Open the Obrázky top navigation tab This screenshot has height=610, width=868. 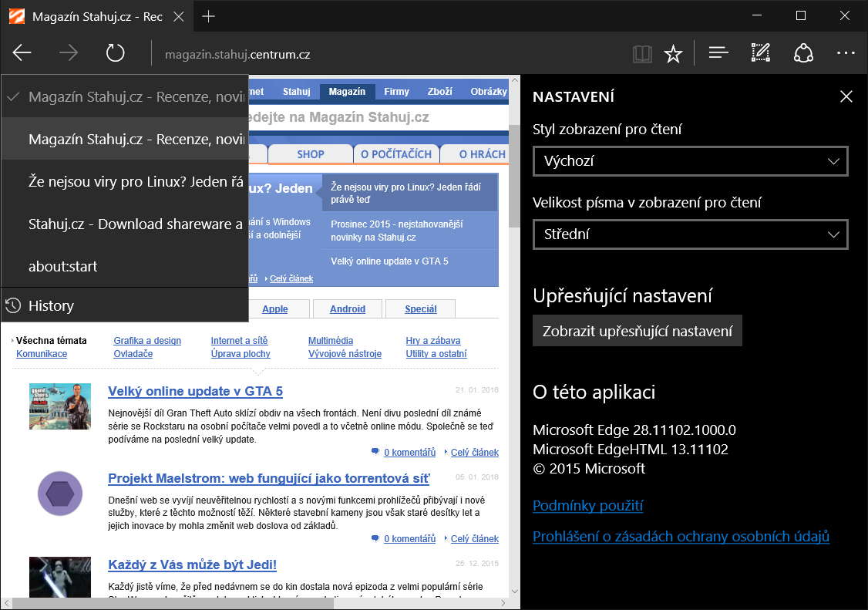(488, 92)
